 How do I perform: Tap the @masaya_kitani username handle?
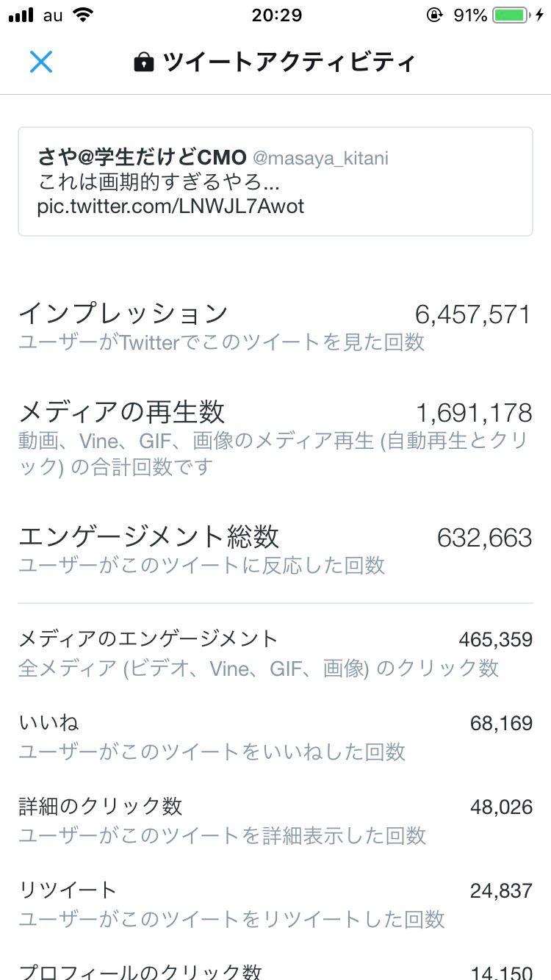pyautogui.click(x=320, y=158)
